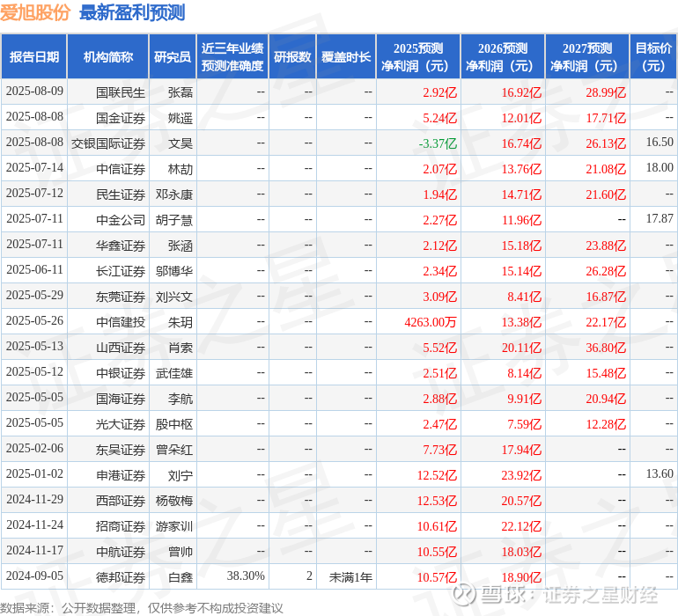This screenshot has height=616, width=678.
Task: Click researcher 杨敬梅 cell
Action: (174, 500)
